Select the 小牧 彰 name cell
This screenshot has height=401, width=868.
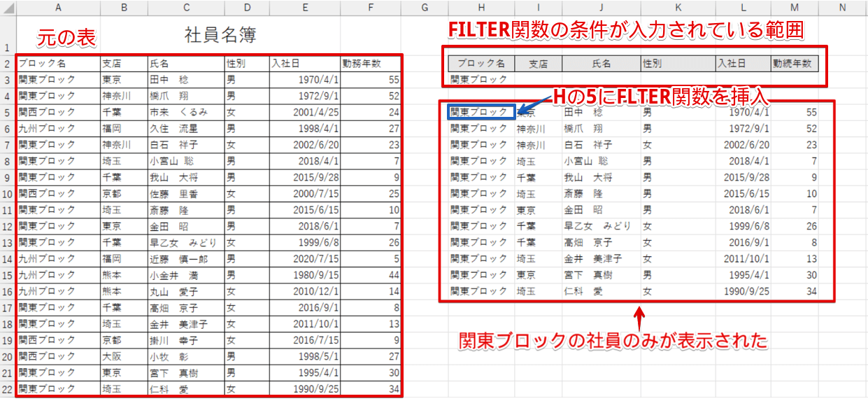point(185,357)
